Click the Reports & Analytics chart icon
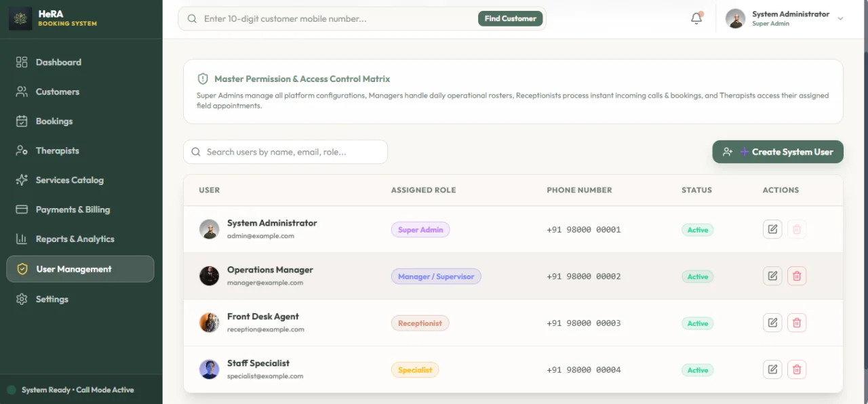This screenshot has height=404, width=868. [22, 239]
